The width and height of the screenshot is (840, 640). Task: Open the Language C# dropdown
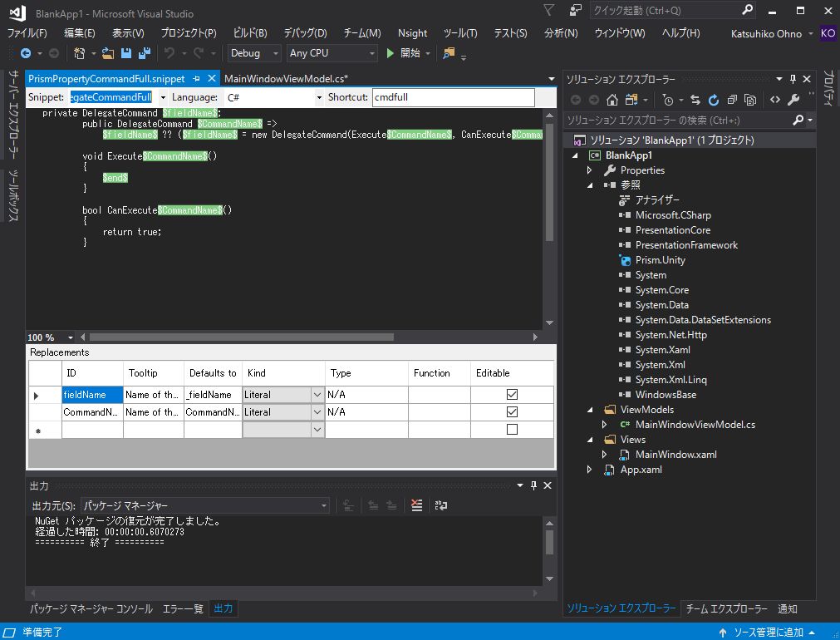click(319, 97)
